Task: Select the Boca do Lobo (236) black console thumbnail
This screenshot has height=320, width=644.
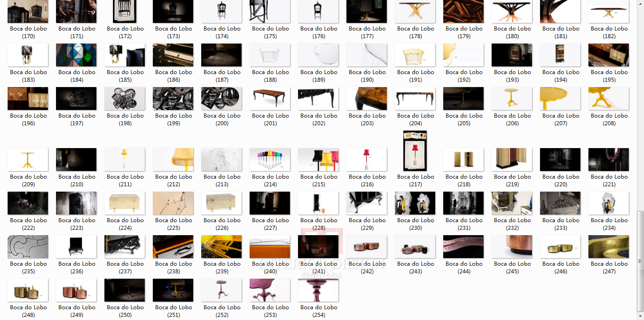Action: tap(76, 246)
